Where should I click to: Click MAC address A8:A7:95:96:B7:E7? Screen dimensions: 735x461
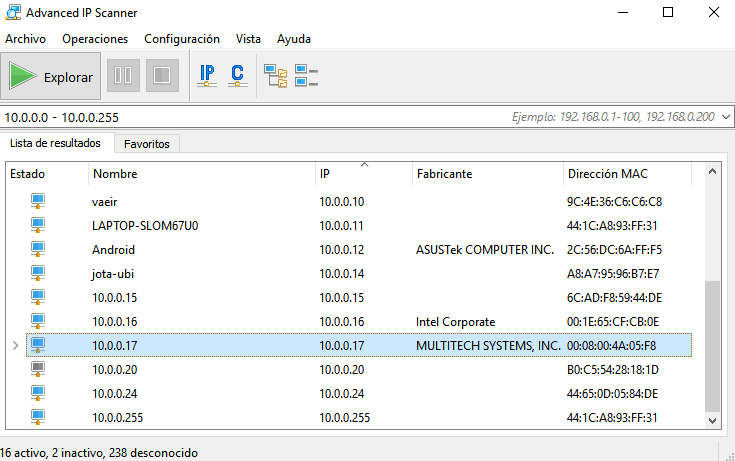(x=613, y=273)
